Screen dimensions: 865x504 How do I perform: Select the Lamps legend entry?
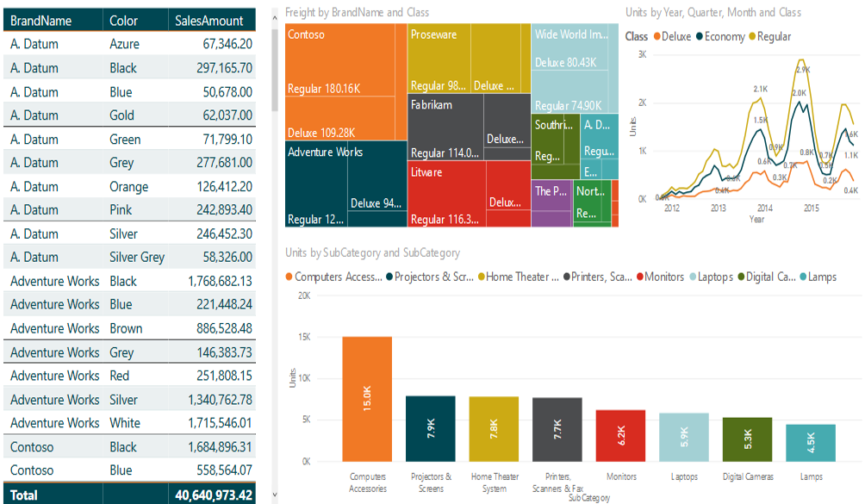point(818,277)
